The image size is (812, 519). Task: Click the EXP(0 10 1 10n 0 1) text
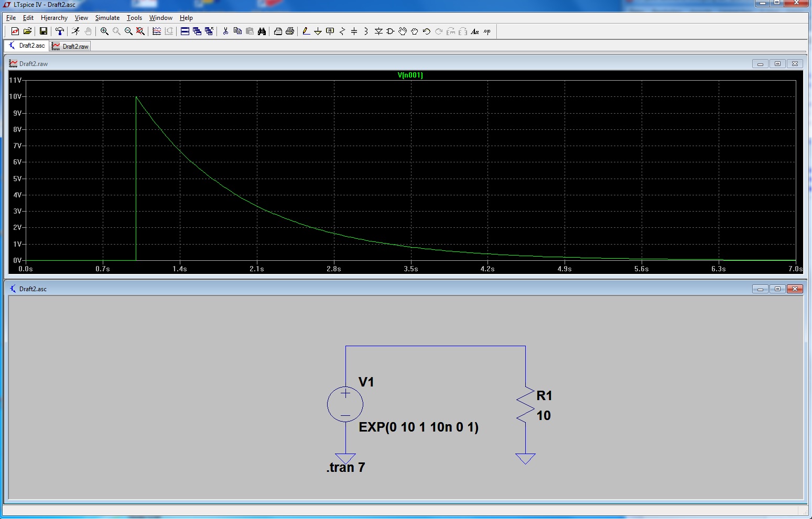(418, 427)
